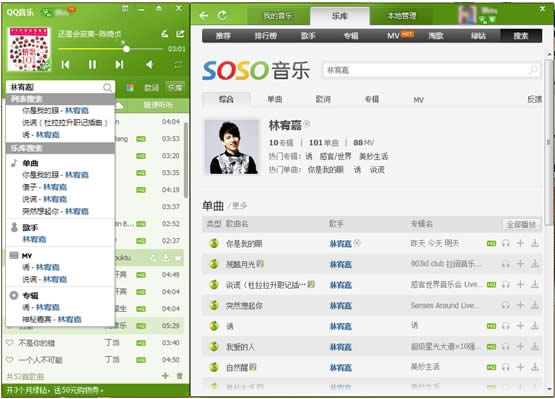Open the 开3个月绿钻 promotion link
This screenshot has height=399, width=555.
pyautogui.click(x=55, y=391)
